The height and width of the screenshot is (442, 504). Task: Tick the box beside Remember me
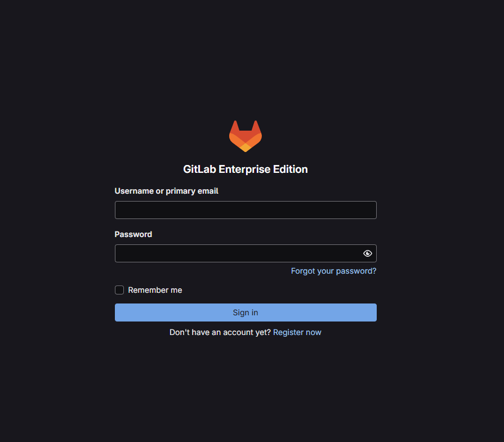coord(119,290)
